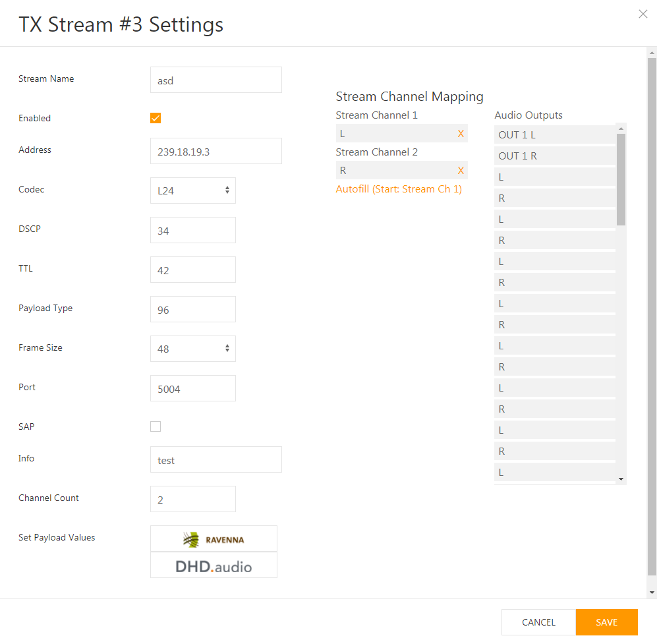Select OUT 1 R audio output
Viewport: 657px width, 644px height.
(555, 156)
